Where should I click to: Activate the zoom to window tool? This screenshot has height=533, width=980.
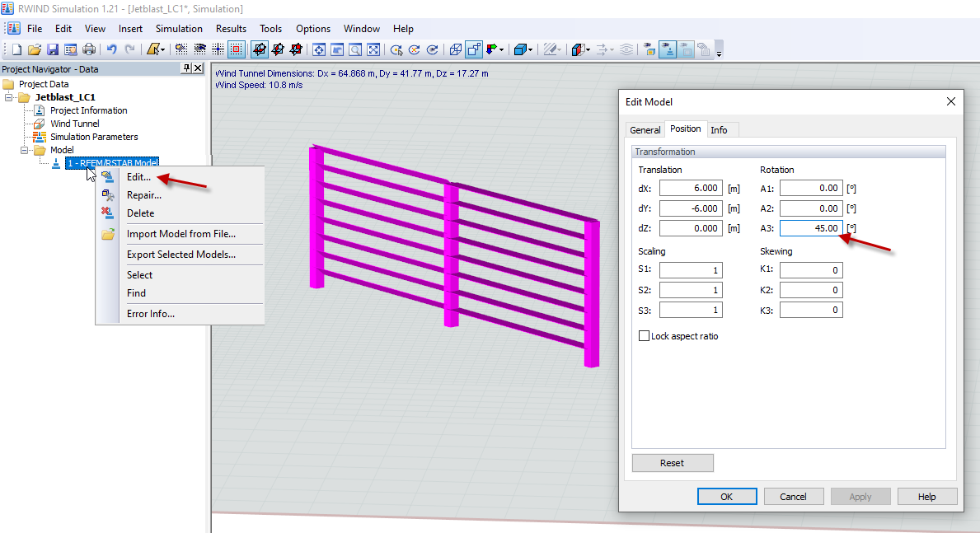[x=355, y=49]
